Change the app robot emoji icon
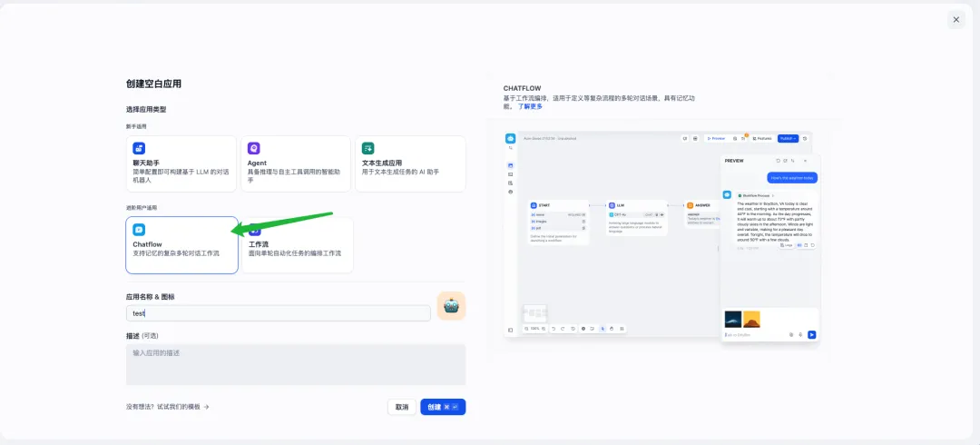This screenshot has height=445, width=980. (451, 305)
